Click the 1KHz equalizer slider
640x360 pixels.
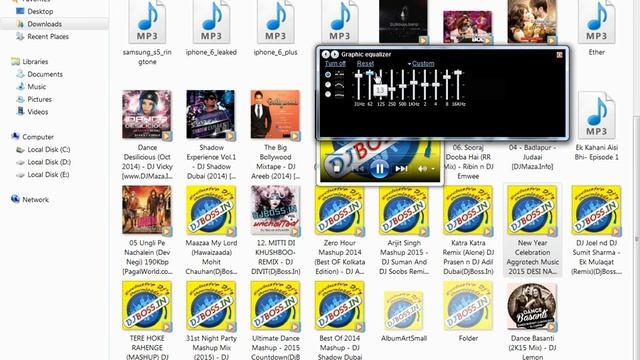tap(414, 84)
